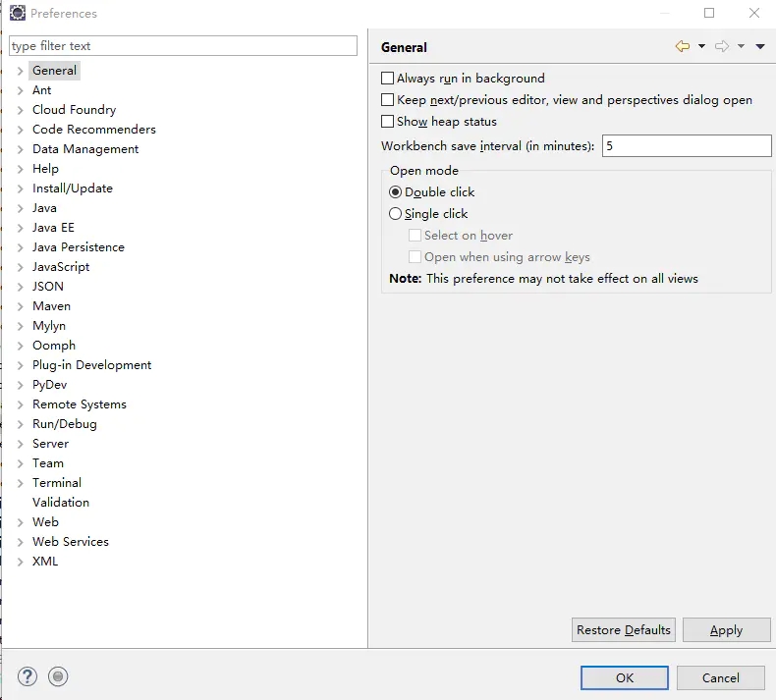
Task: Select the Help preferences entry
Action: (45, 169)
